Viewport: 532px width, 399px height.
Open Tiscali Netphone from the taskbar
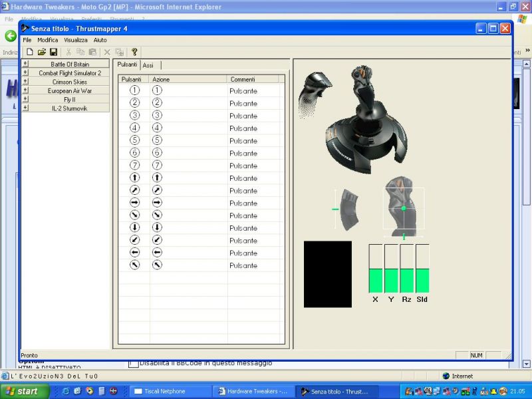point(170,391)
